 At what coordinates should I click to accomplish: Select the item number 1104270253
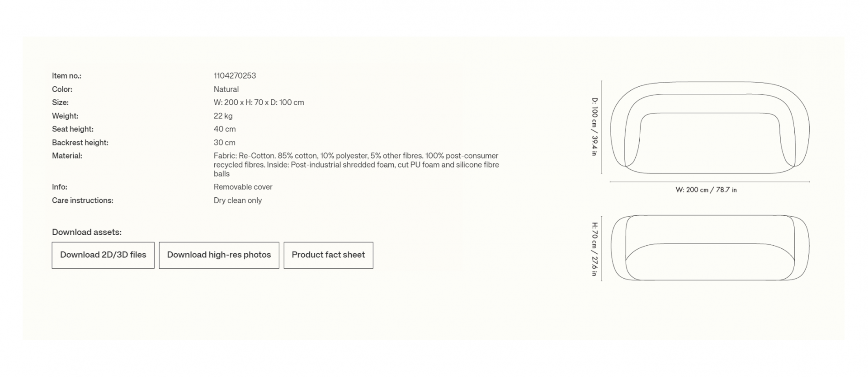(235, 76)
